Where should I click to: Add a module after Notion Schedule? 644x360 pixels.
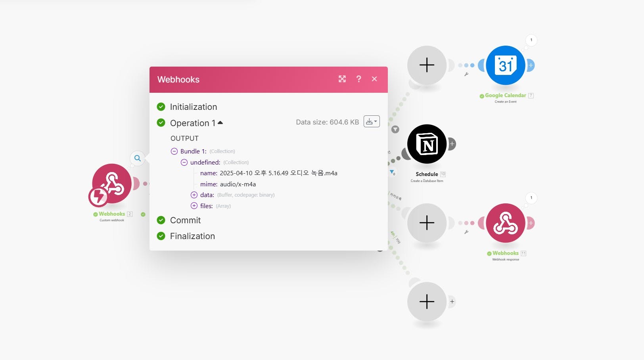tap(452, 144)
